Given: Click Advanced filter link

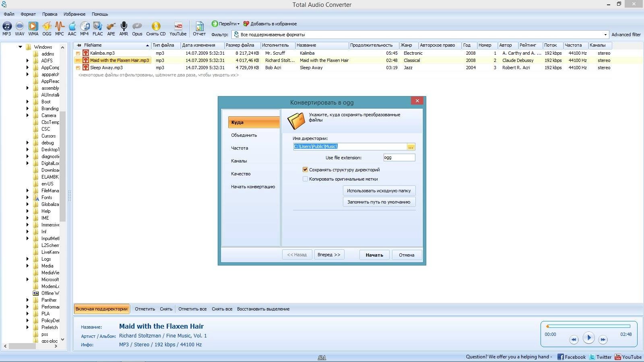Looking at the screenshot, I should pos(626,35).
